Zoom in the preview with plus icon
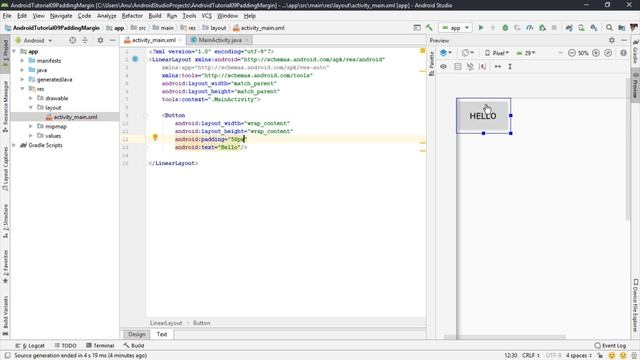640x360 pixels. click(x=596, y=53)
